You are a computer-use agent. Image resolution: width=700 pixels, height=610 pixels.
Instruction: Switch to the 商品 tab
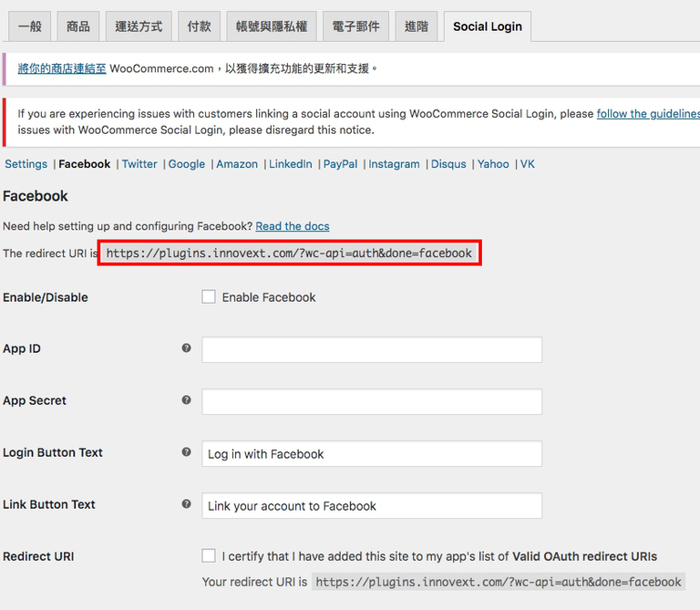click(78, 26)
